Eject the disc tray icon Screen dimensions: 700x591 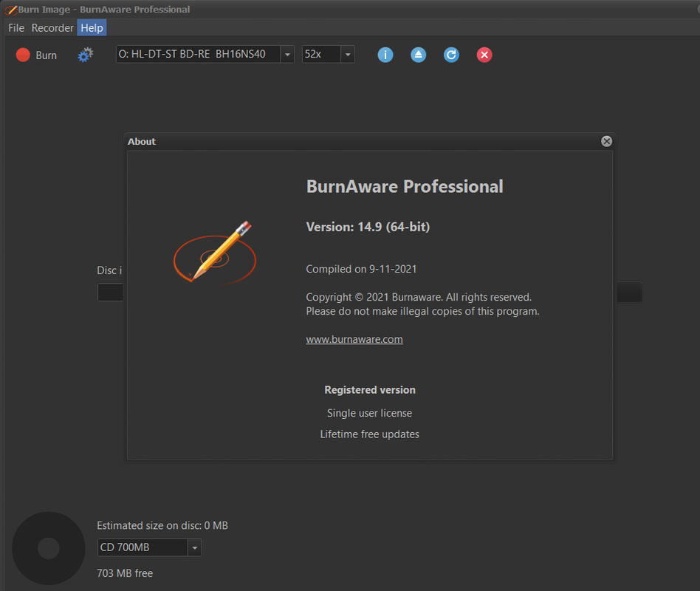coord(419,55)
